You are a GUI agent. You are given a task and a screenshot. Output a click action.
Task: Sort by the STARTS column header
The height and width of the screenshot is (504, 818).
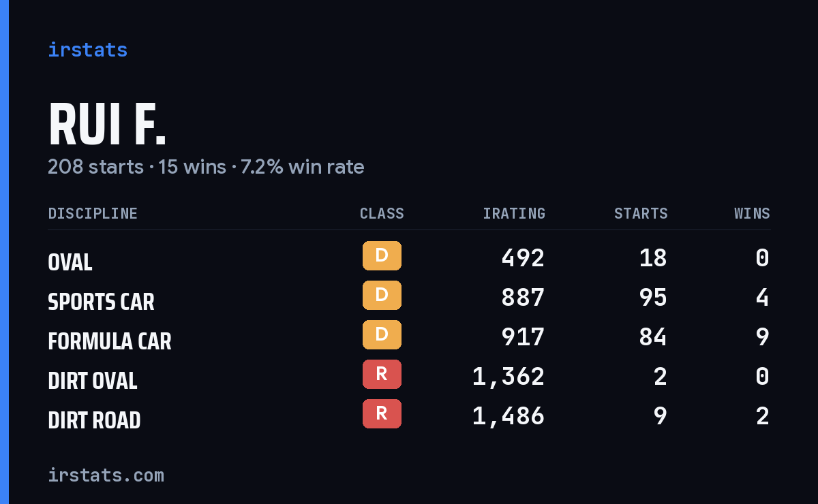coord(641,214)
